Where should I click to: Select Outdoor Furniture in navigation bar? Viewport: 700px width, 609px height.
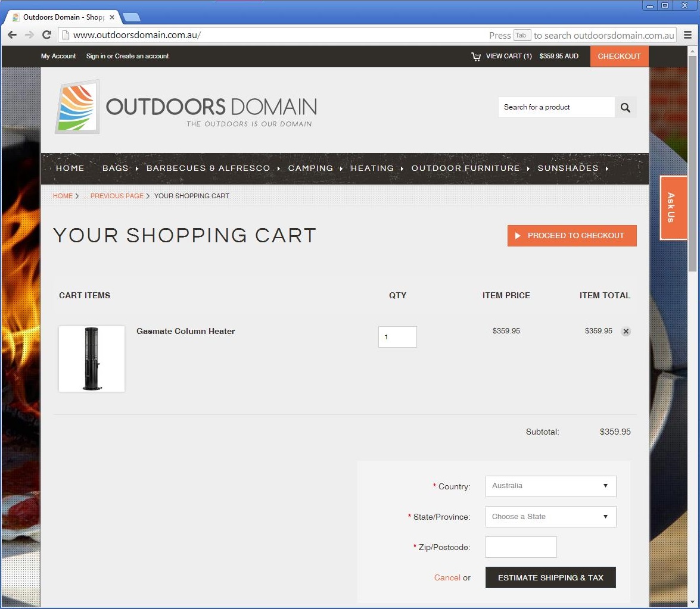point(465,168)
